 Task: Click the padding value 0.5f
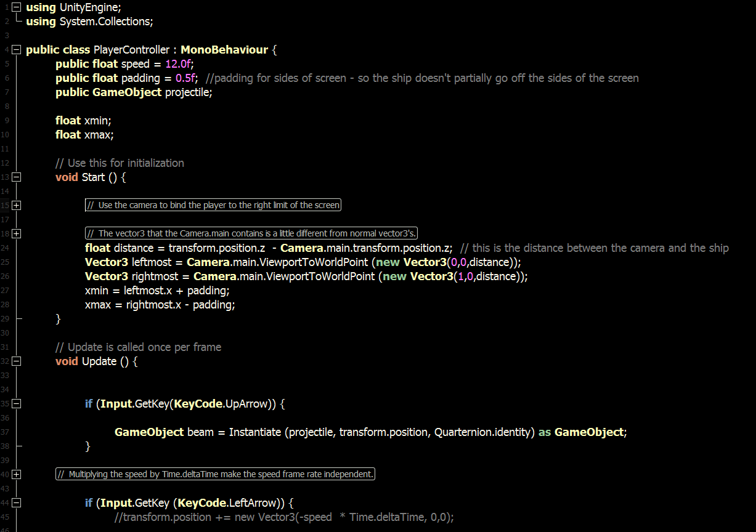[x=185, y=78]
